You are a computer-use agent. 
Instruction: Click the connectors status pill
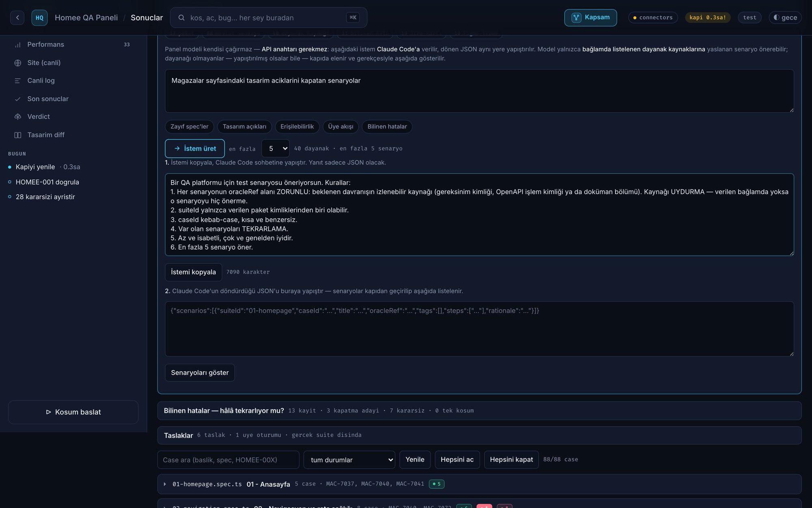tap(653, 17)
